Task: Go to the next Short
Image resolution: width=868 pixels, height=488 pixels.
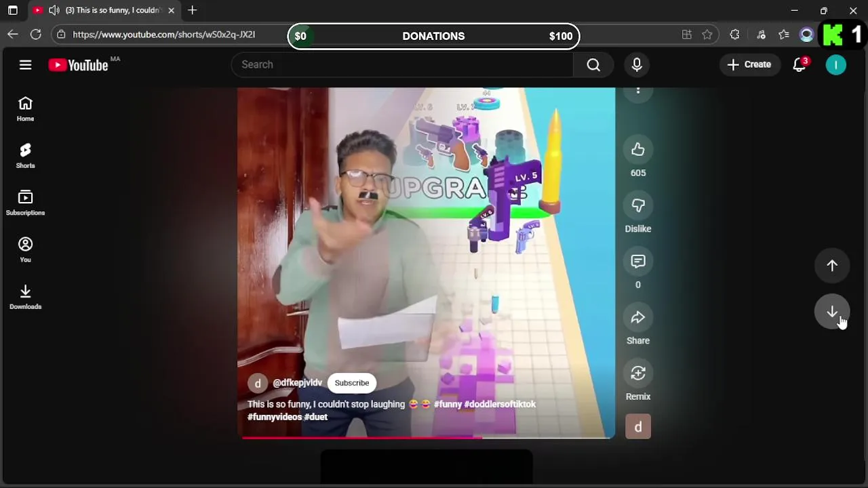Action: point(832,312)
